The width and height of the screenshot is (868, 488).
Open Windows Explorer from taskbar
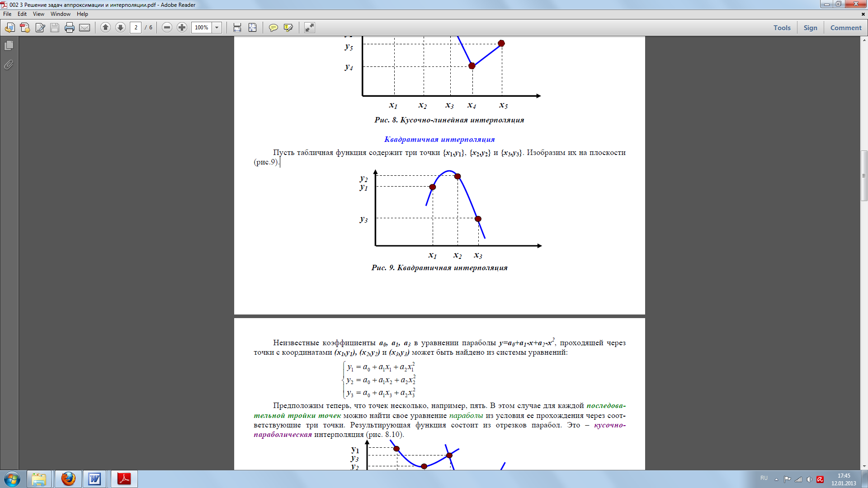pyautogui.click(x=39, y=479)
